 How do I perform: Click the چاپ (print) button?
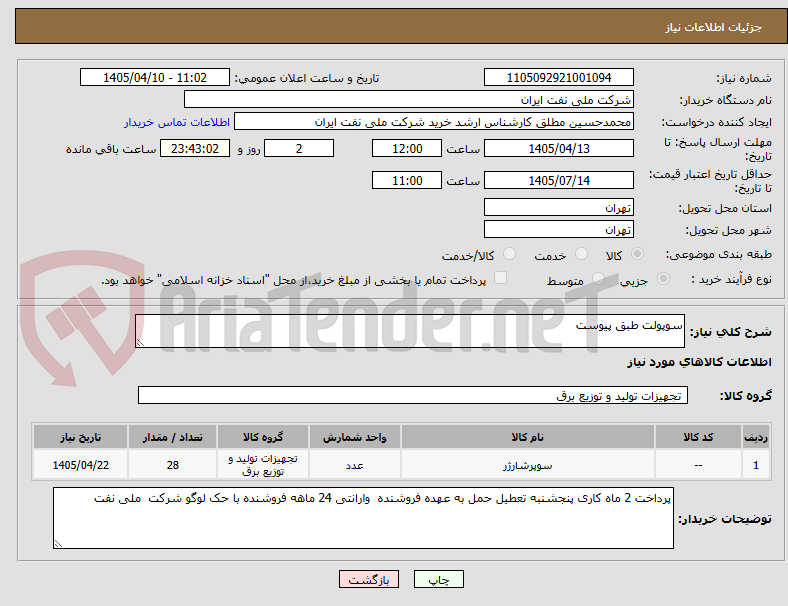(438, 579)
